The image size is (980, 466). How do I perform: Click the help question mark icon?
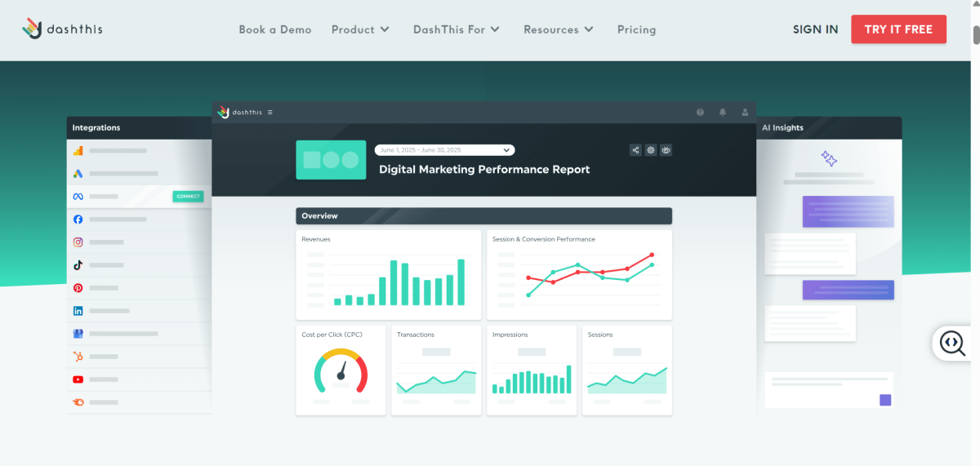tap(700, 113)
